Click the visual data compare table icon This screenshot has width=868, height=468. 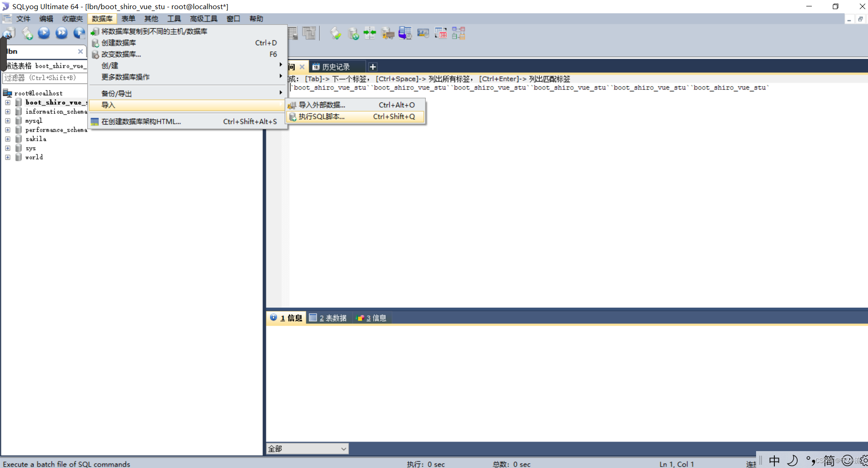[441, 33]
